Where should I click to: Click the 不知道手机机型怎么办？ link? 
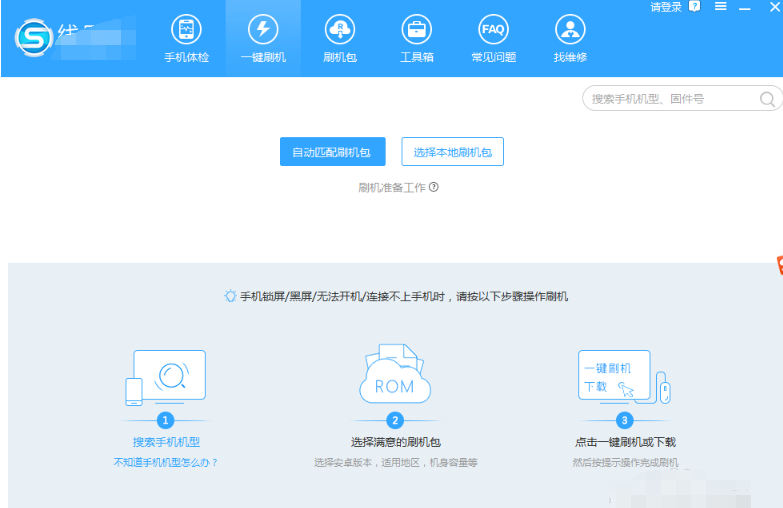point(166,462)
